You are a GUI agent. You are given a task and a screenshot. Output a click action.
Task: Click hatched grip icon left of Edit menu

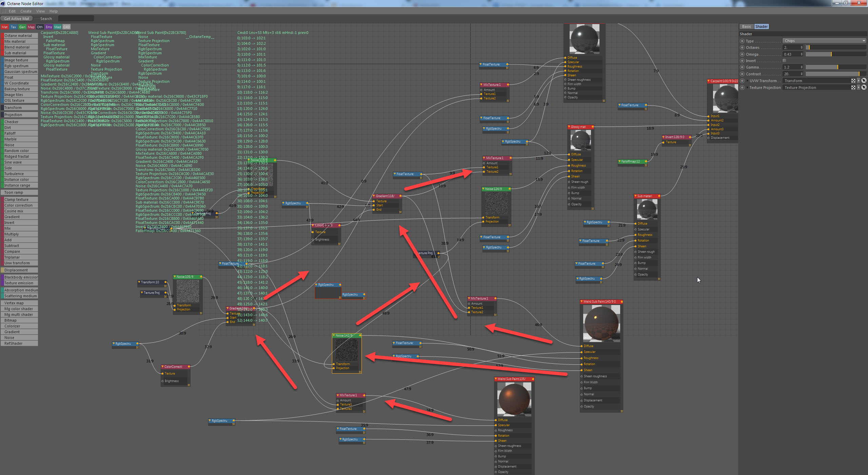point(4,11)
